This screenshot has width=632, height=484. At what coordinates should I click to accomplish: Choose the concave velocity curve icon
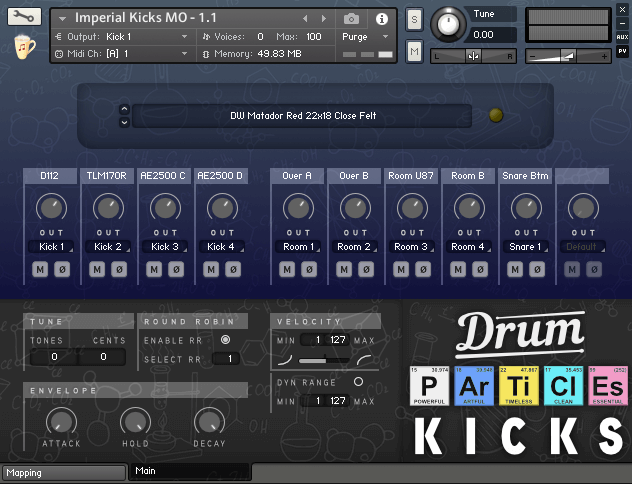tap(285, 360)
